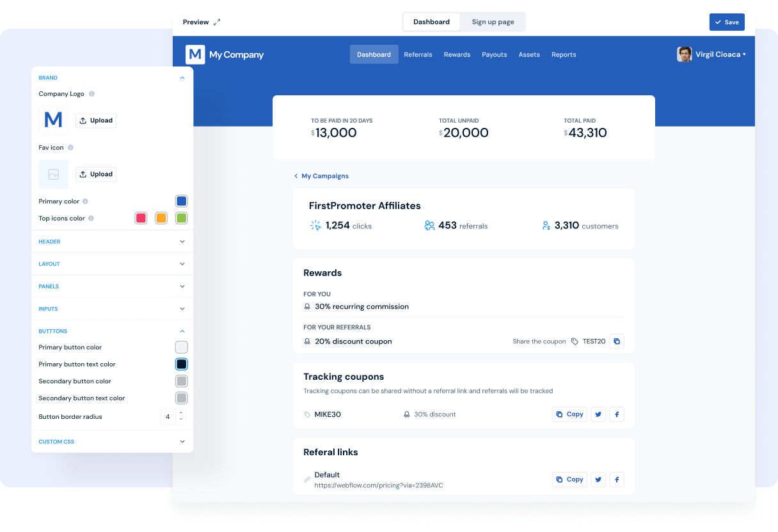
Task: Open the Secondary button color swatch
Action: click(x=182, y=381)
